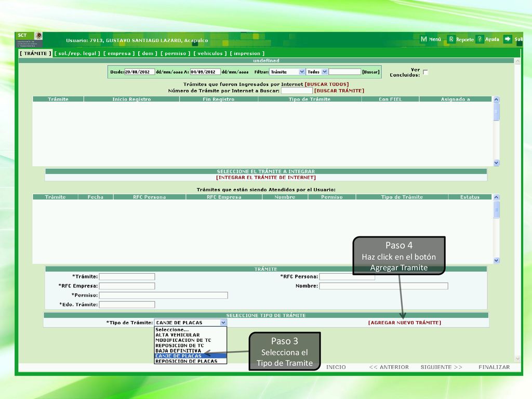
Task: Click Permiso column header
Action: (332, 197)
